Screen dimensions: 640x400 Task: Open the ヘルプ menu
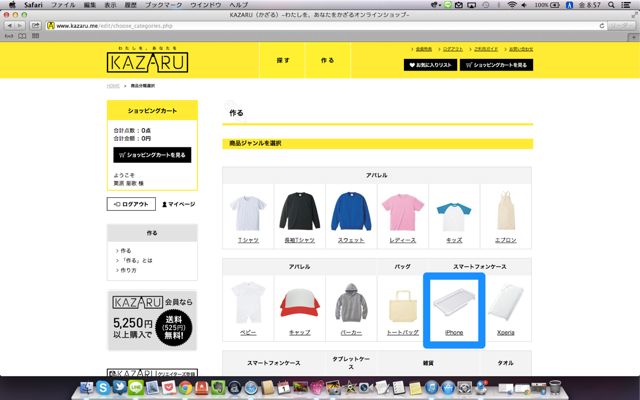[239, 5]
